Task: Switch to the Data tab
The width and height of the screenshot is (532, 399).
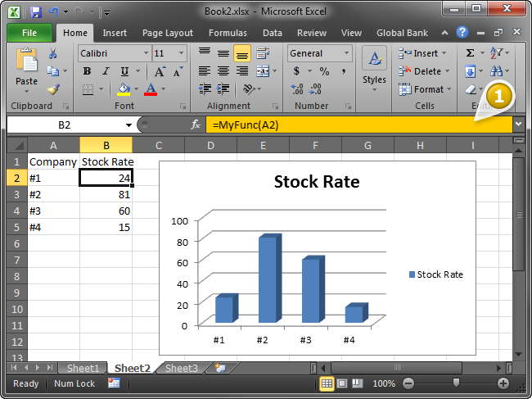Action: [272, 33]
